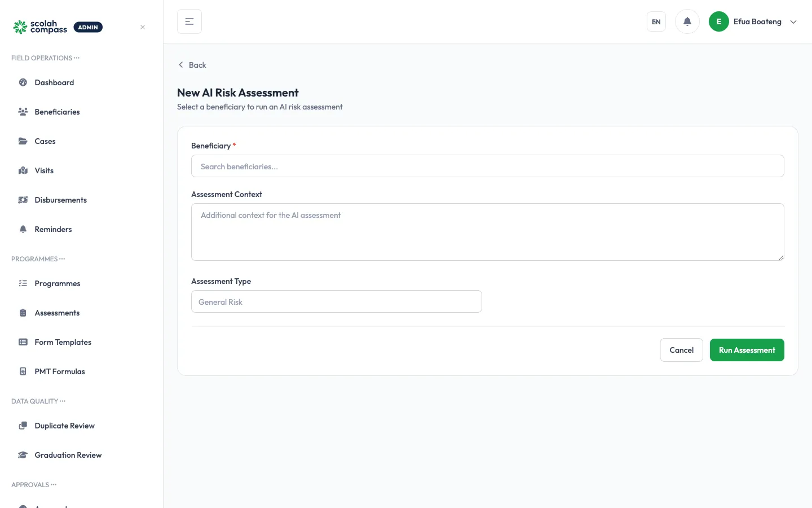The width and height of the screenshot is (812, 508).
Task: Select Visits in the sidebar
Action: [82, 170]
